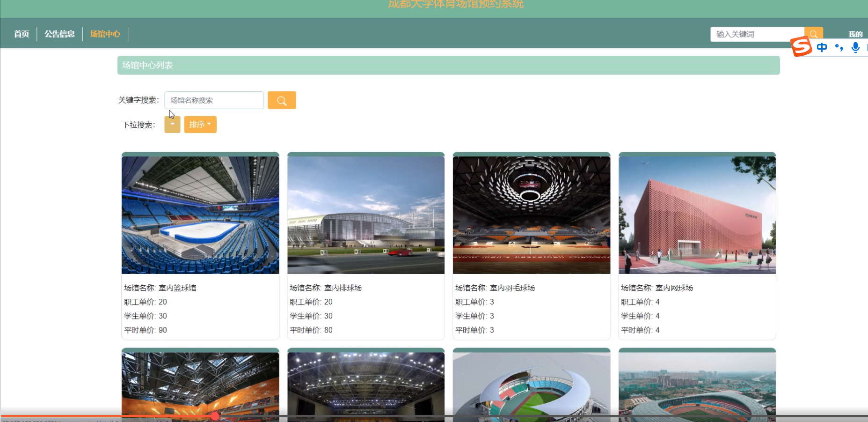Click the 关键字搜索 label

point(139,100)
